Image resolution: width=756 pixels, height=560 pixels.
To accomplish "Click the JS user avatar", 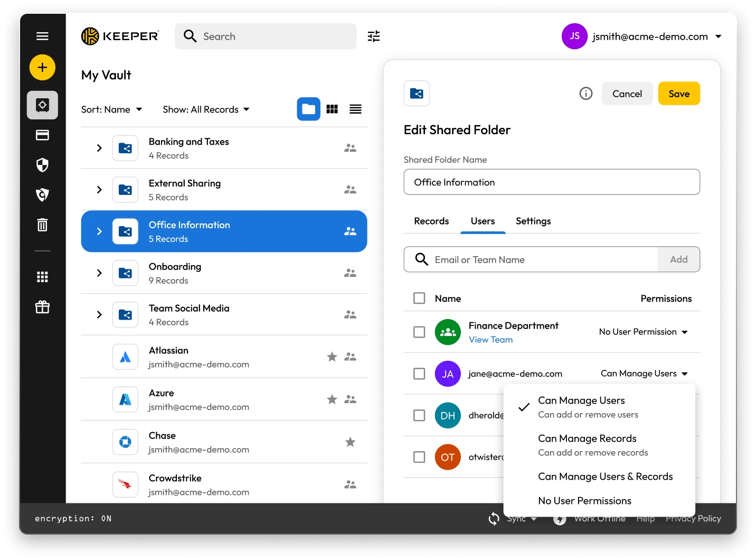I will click(x=574, y=36).
